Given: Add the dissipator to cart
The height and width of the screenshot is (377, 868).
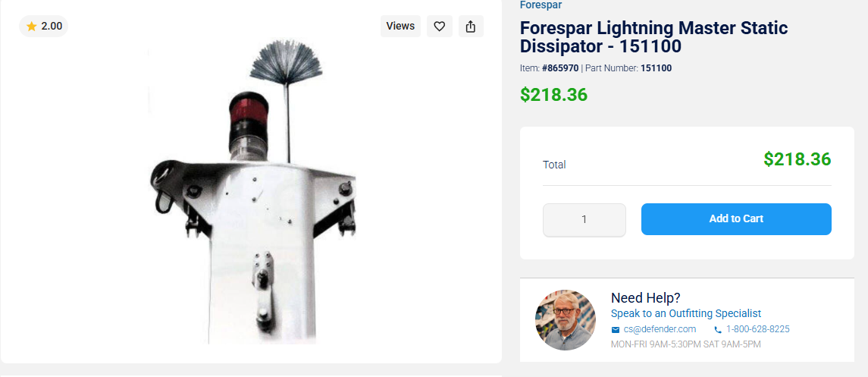Looking at the screenshot, I should coord(736,218).
